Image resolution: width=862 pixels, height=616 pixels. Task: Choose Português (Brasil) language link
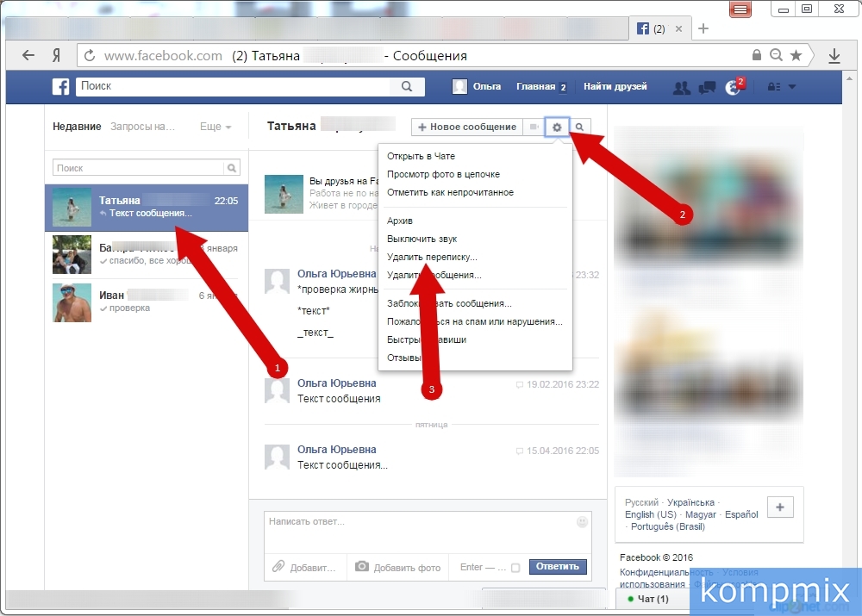668,526
